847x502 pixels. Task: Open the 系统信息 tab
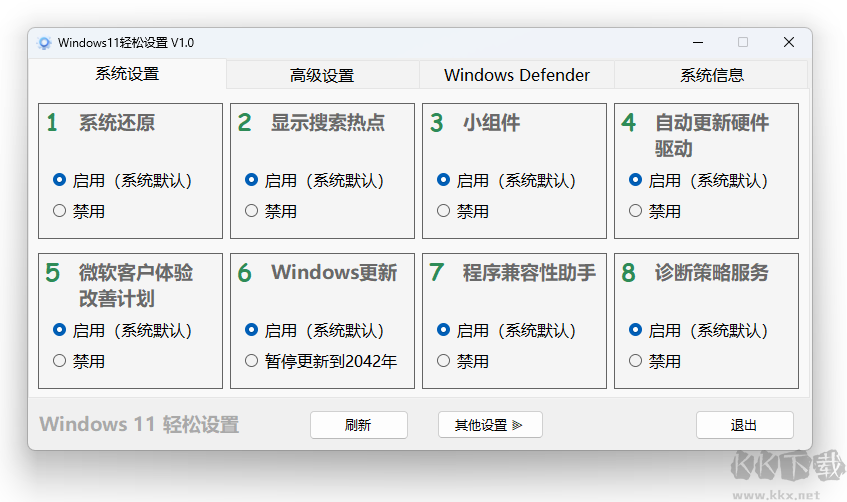(711, 75)
